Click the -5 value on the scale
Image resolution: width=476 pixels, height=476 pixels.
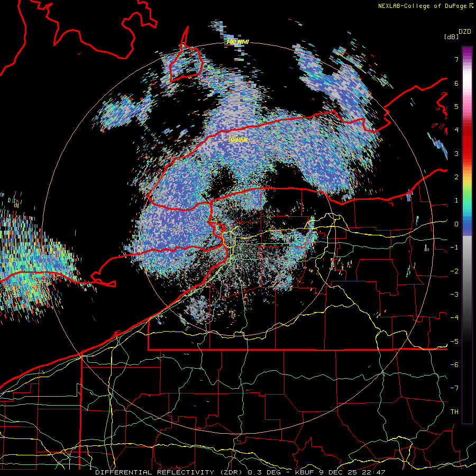[454, 342]
